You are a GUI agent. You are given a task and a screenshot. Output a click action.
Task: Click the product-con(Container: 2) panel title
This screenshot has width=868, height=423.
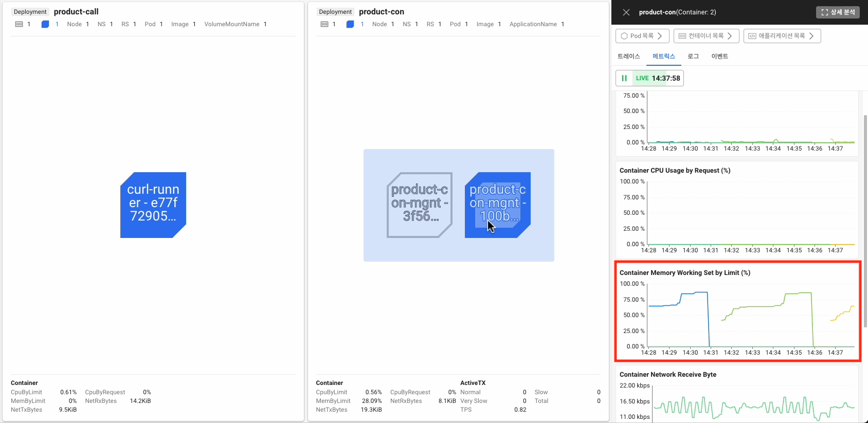pyautogui.click(x=677, y=12)
